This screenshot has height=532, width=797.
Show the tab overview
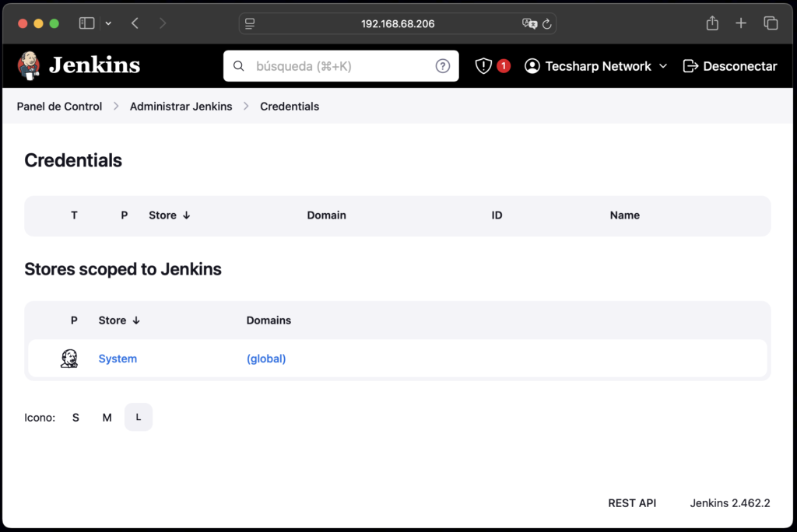(771, 23)
